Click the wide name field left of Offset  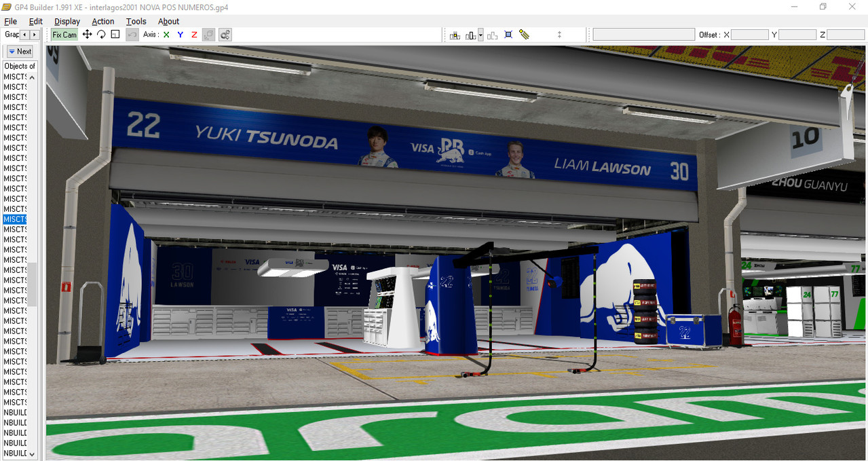[x=644, y=35]
